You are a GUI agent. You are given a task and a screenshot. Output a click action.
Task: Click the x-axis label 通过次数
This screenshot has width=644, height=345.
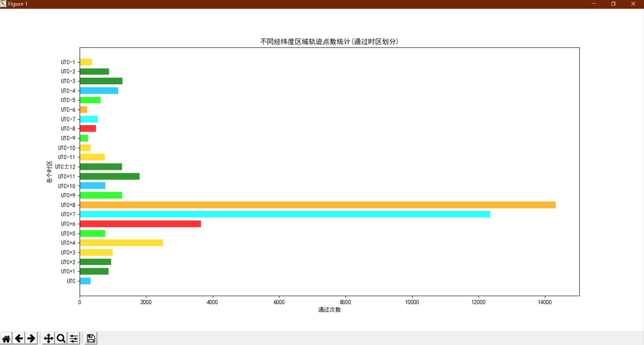(329, 310)
